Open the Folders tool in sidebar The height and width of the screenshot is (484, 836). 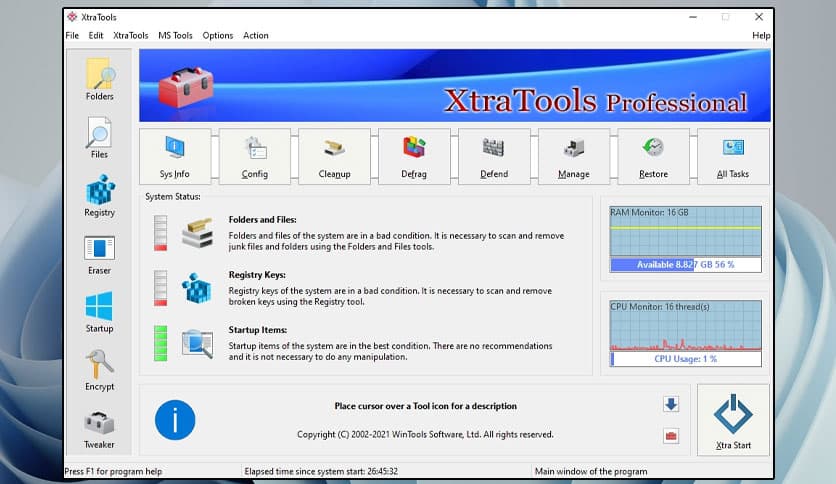(100, 79)
